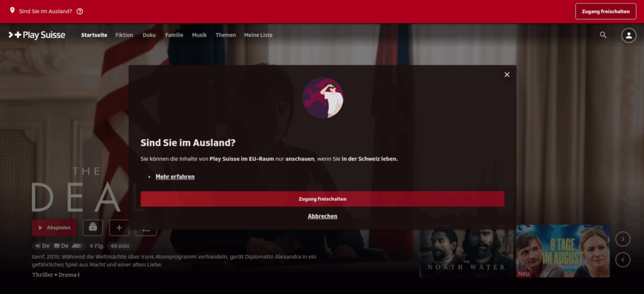644x294 pixels.
Task: Open the Fiktion menu item
Action: point(125,35)
